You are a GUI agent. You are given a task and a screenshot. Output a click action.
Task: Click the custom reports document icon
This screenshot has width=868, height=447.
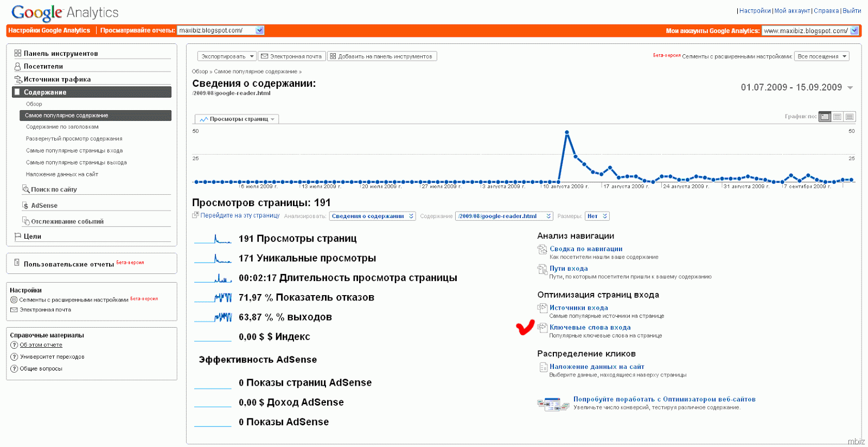pyautogui.click(x=17, y=263)
